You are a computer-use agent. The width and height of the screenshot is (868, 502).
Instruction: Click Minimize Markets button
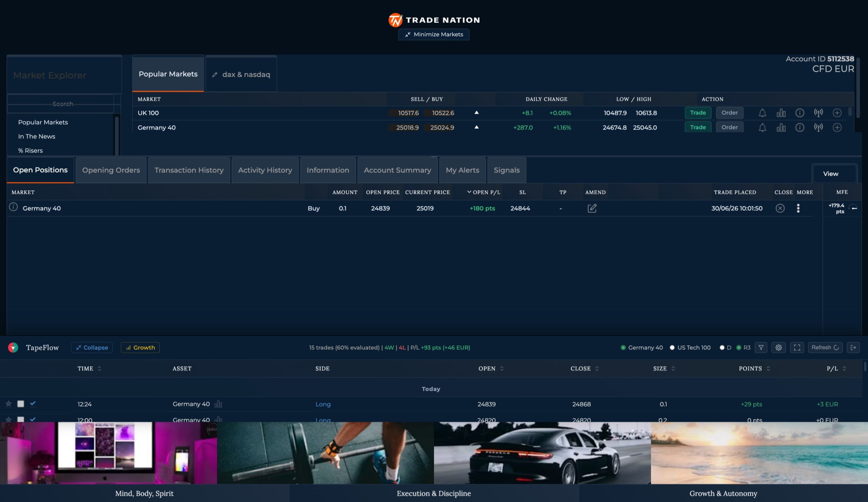coord(434,35)
